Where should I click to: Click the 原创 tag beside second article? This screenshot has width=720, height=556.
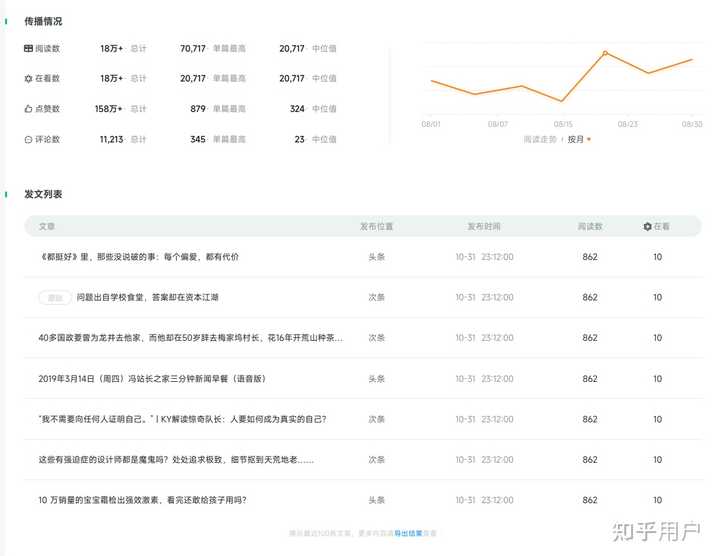pyautogui.click(x=55, y=298)
